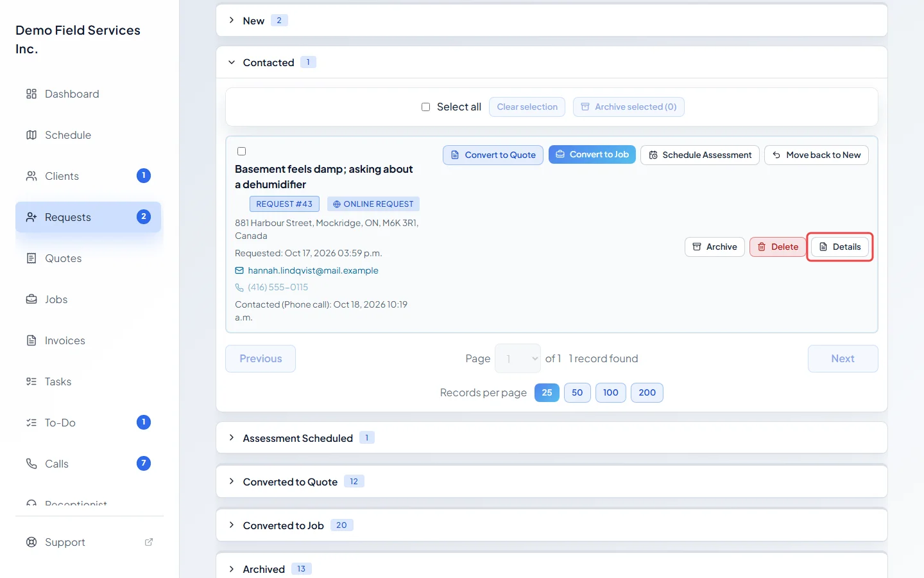Image resolution: width=924 pixels, height=578 pixels.
Task: Open the Page number dropdown
Action: tap(518, 358)
